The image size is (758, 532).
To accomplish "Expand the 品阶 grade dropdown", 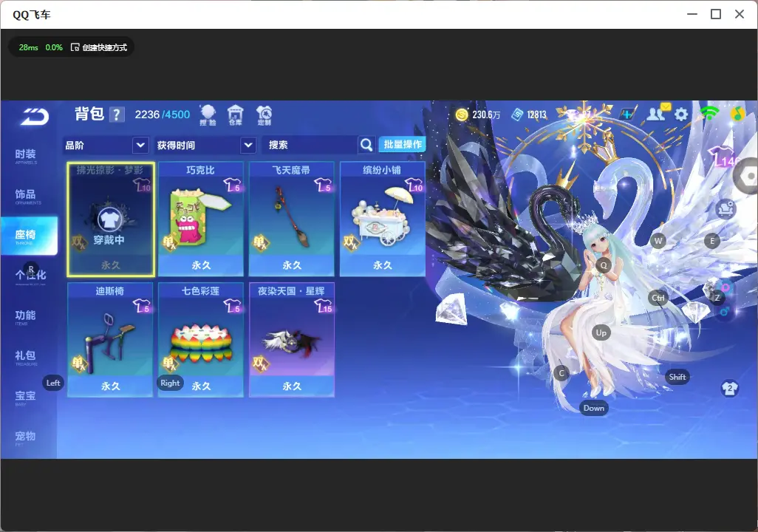I will tap(106, 145).
